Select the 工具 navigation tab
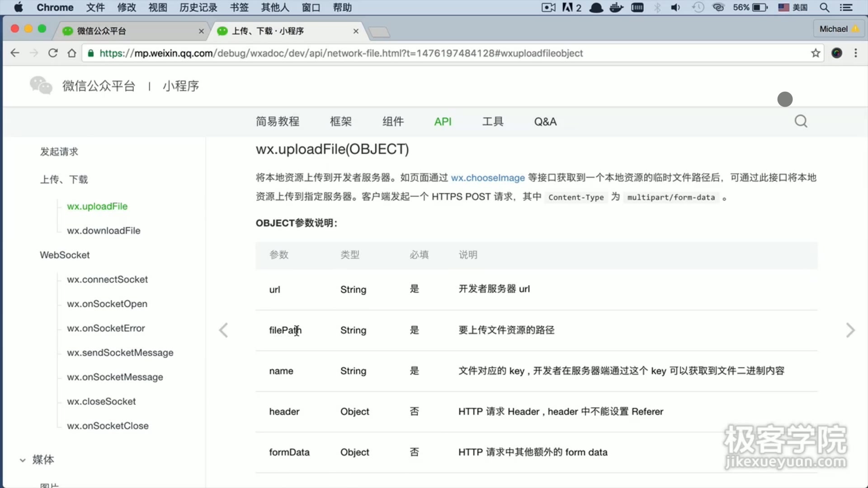Viewport: 868px width, 488px height. pos(493,121)
